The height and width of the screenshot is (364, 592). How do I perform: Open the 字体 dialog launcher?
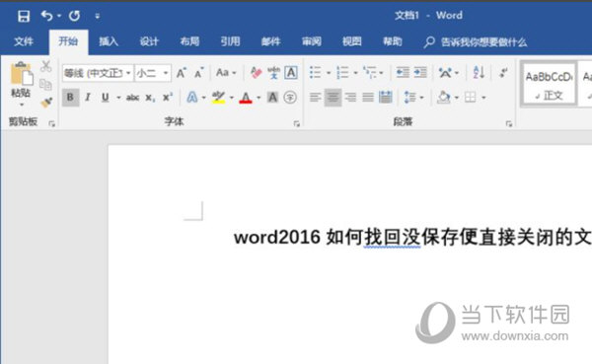[296, 124]
